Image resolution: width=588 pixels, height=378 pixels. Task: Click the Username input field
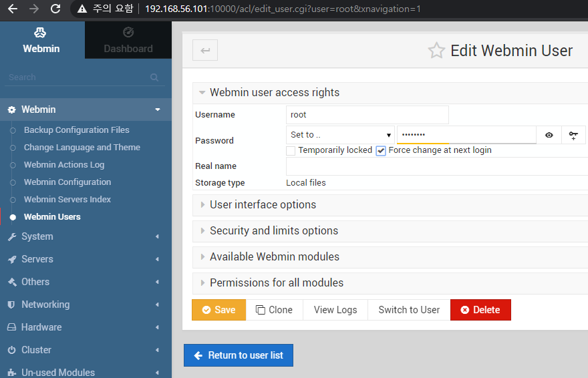[x=367, y=115]
